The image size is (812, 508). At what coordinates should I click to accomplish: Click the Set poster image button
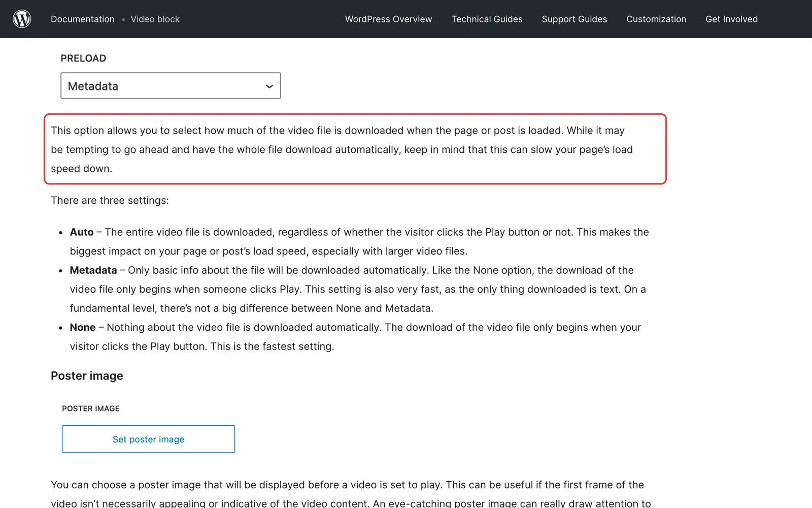point(148,439)
